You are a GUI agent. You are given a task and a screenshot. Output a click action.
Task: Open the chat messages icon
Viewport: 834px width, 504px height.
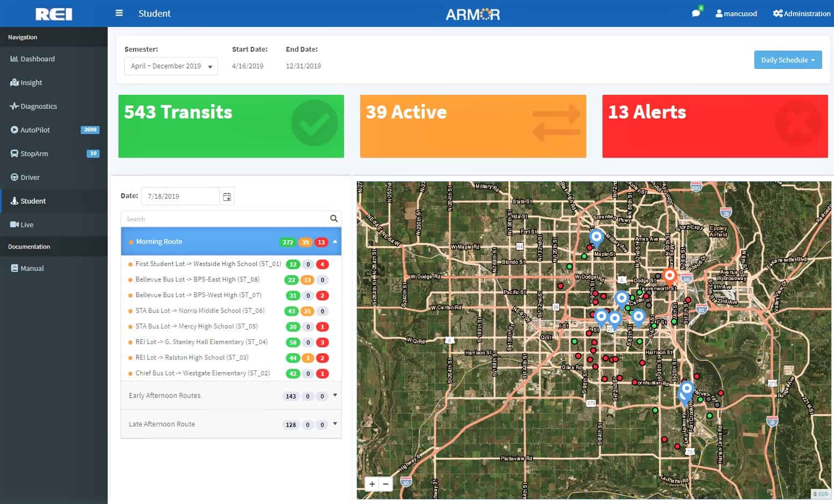pyautogui.click(x=696, y=13)
